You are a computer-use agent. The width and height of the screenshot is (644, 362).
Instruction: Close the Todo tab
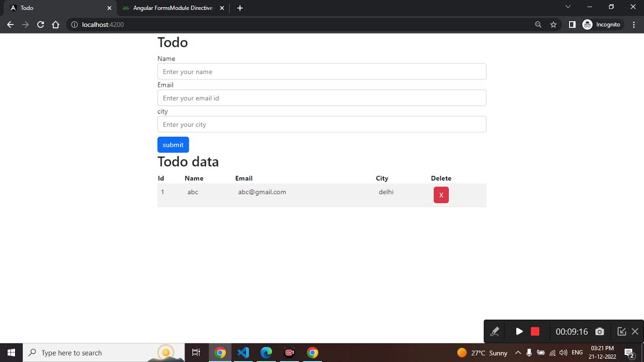point(109,8)
